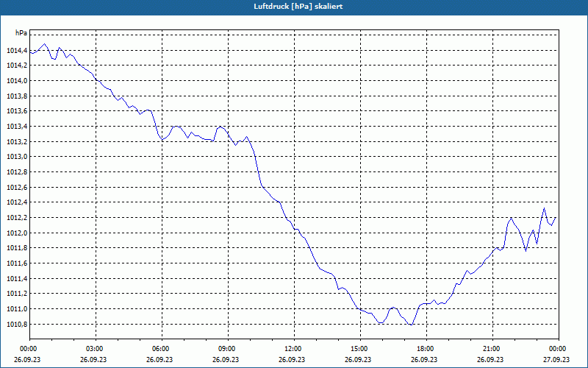The height and width of the screenshot is (368, 588).
Task: Select the 27.09.23 date label
Action: (x=556, y=359)
